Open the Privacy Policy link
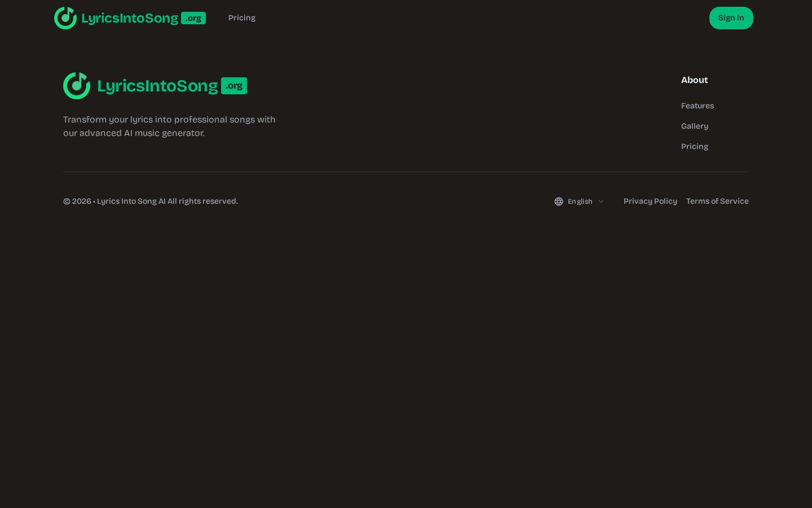This screenshot has height=508, width=812. pos(650,202)
